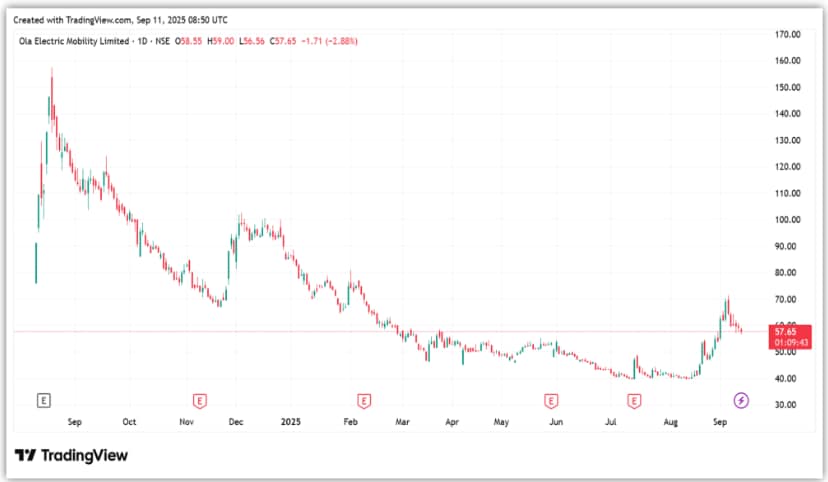This screenshot has height=482, width=828.
Task: Click the February red earnings marker
Action: [364, 400]
